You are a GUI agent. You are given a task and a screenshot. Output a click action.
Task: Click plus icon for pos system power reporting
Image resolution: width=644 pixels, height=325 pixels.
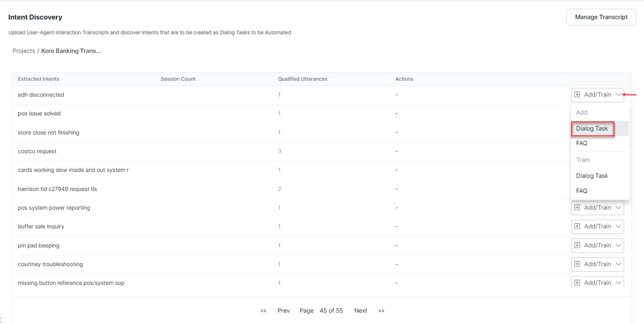pos(577,207)
